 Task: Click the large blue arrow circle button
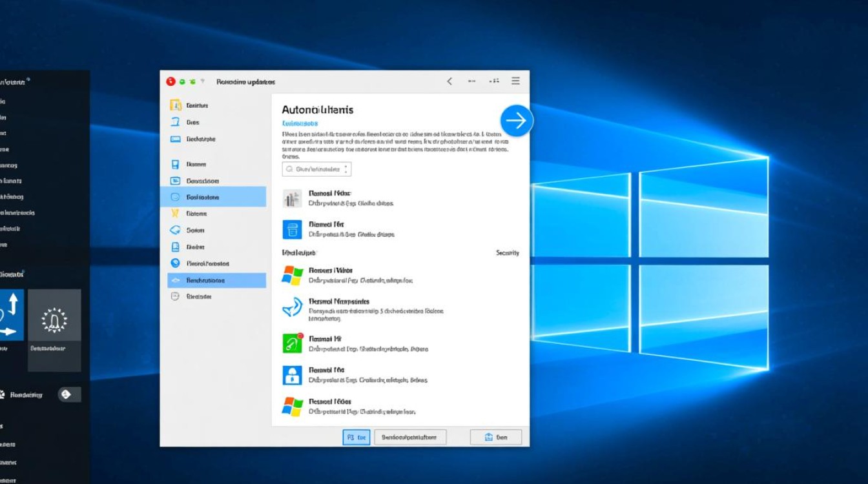coord(516,121)
